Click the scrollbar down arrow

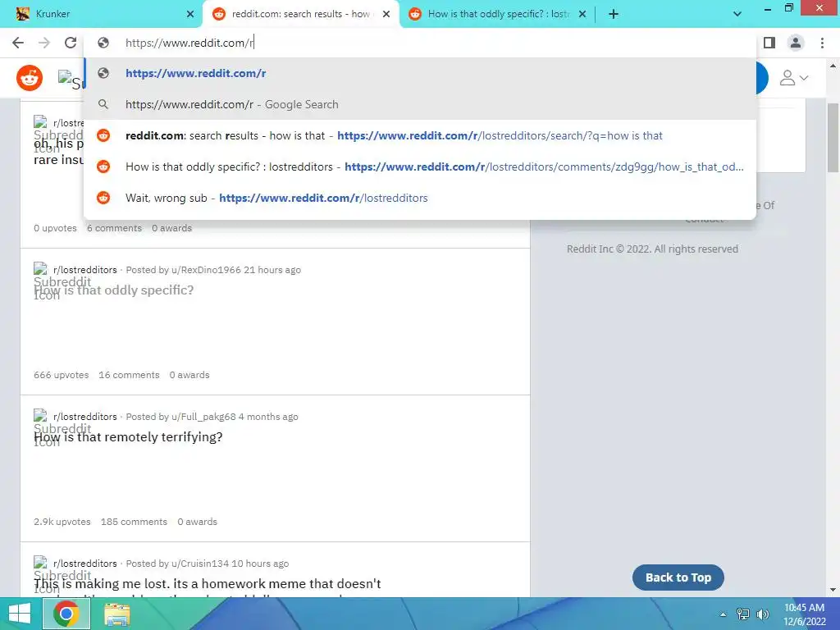pos(833,591)
